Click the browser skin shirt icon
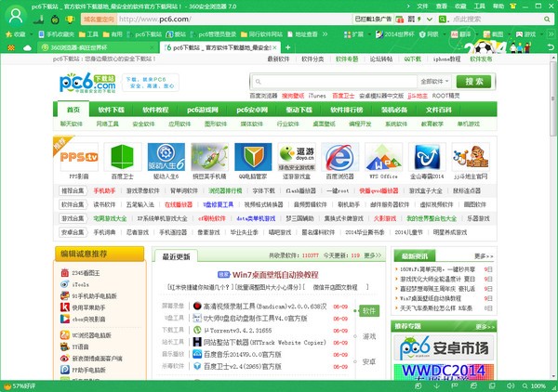The image size is (558, 392). click(x=512, y=7)
